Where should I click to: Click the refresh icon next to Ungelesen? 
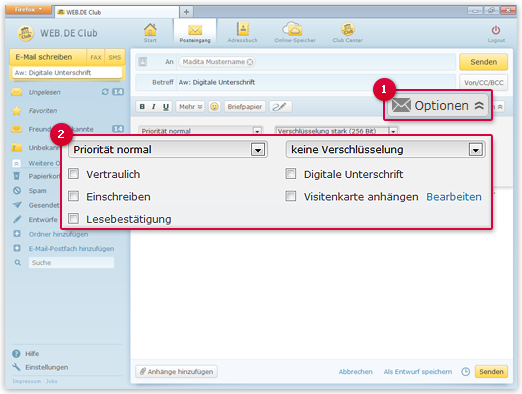point(105,92)
